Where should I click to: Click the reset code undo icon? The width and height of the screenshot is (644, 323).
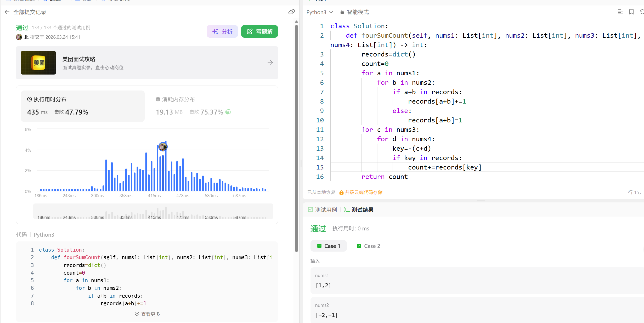tap(641, 12)
